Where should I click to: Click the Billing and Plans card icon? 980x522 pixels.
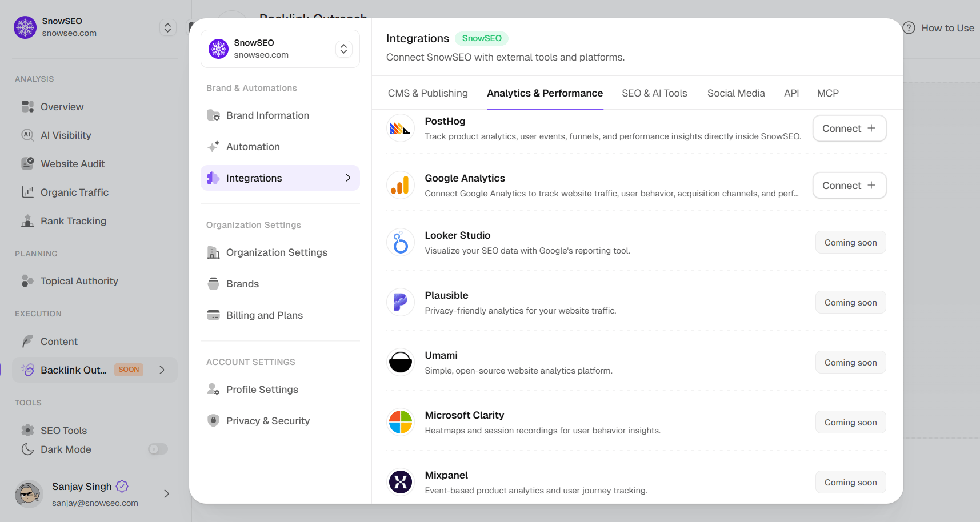coord(214,315)
